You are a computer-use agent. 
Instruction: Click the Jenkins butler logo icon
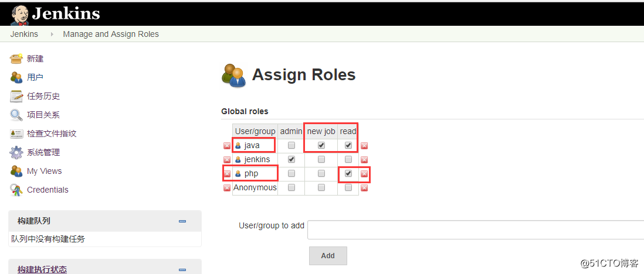pyautogui.click(x=20, y=15)
